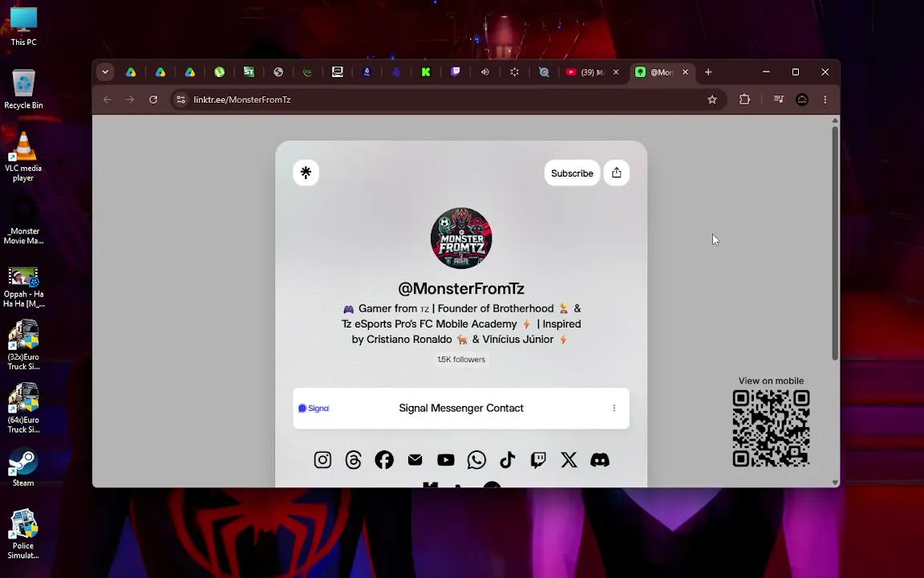The height and width of the screenshot is (578, 924).
Task: Open the browser Extensions puzzle icon
Action: click(745, 100)
